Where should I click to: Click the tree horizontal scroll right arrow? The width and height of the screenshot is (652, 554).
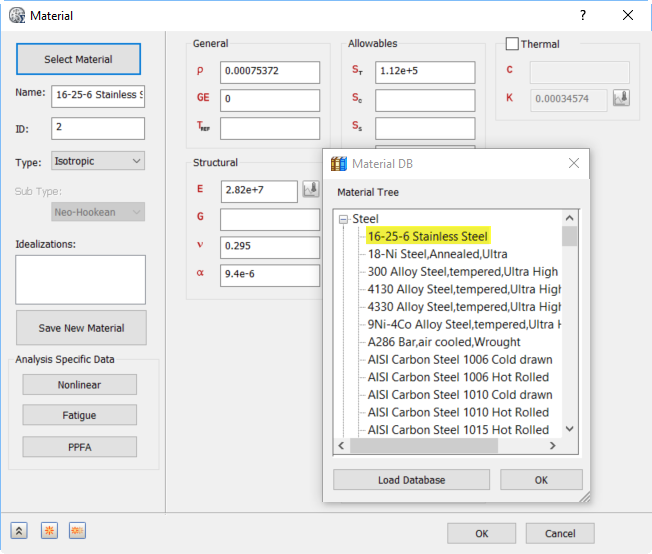553,445
